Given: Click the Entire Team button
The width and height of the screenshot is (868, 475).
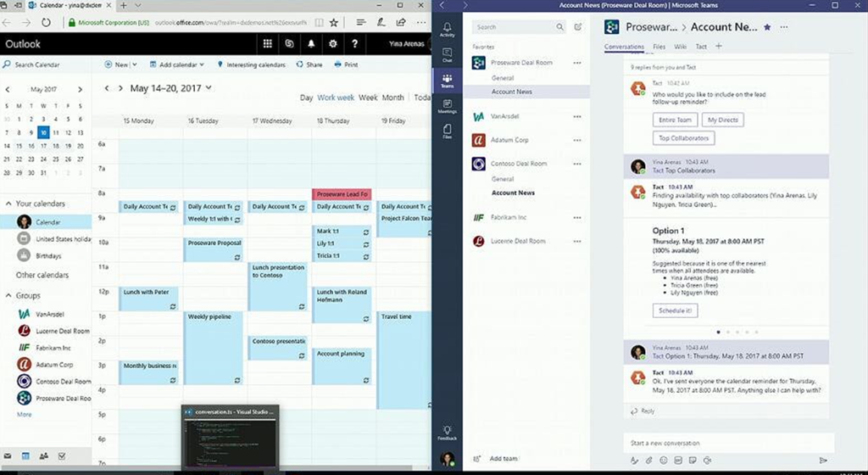Looking at the screenshot, I should (x=675, y=120).
